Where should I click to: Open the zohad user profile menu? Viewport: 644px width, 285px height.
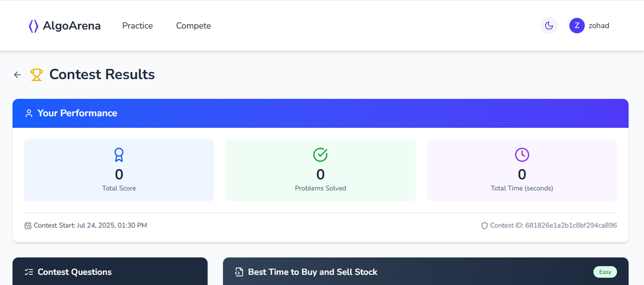[x=589, y=26]
